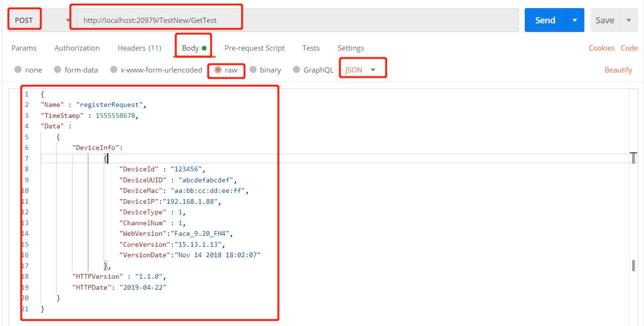Open the Settings tab
This screenshot has height=326, width=644.
(351, 48)
